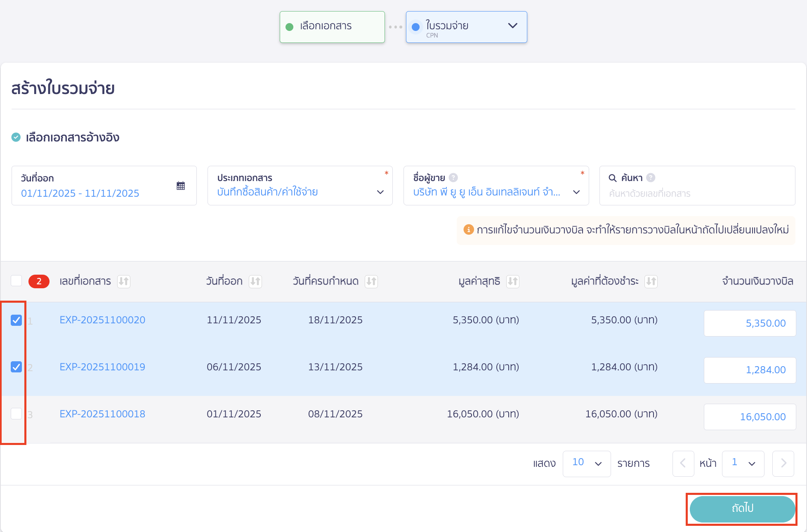Sort by มูลค่าที่ต้องชำระ column icon
This screenshot has height=532, width=807.
(651, 281)
